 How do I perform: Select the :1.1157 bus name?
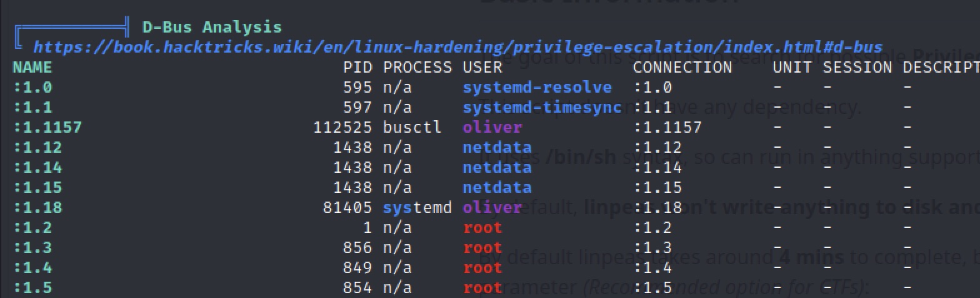click(47, 127)
